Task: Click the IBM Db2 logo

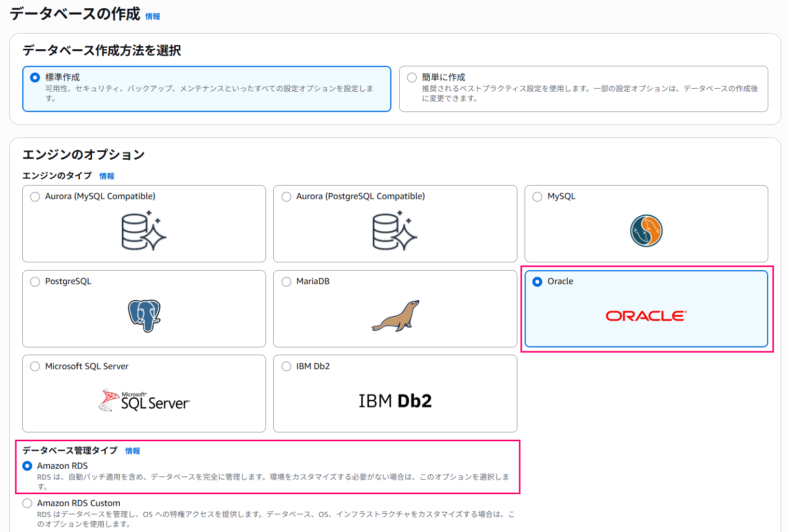Action: click(395, 401)
